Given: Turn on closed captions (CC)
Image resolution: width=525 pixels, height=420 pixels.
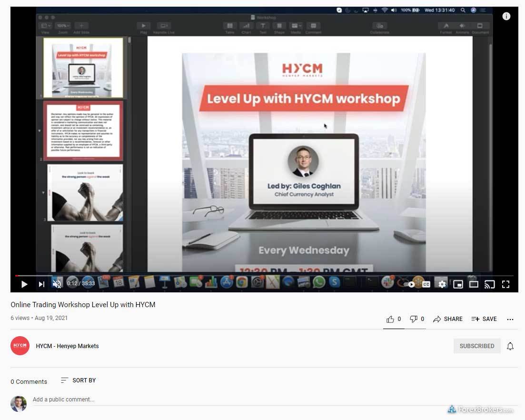Looking at the screenshot, I should [426, 284].
